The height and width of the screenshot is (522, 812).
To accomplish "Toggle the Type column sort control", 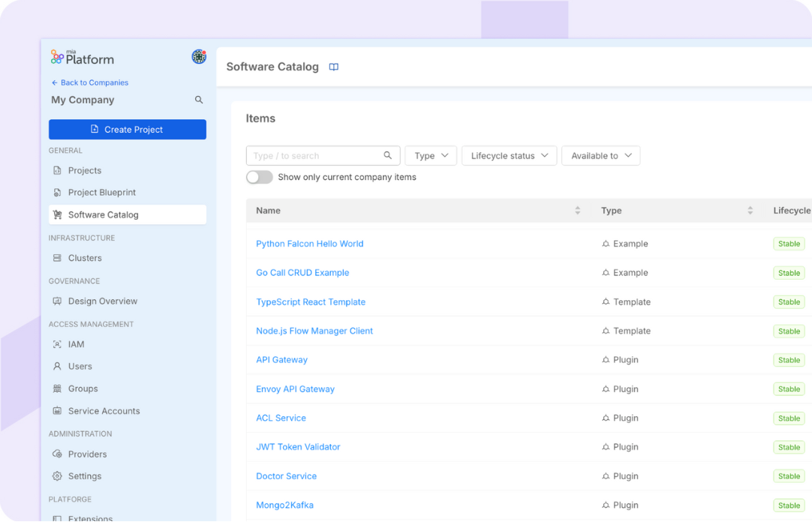I will click(x=750, y=211).
